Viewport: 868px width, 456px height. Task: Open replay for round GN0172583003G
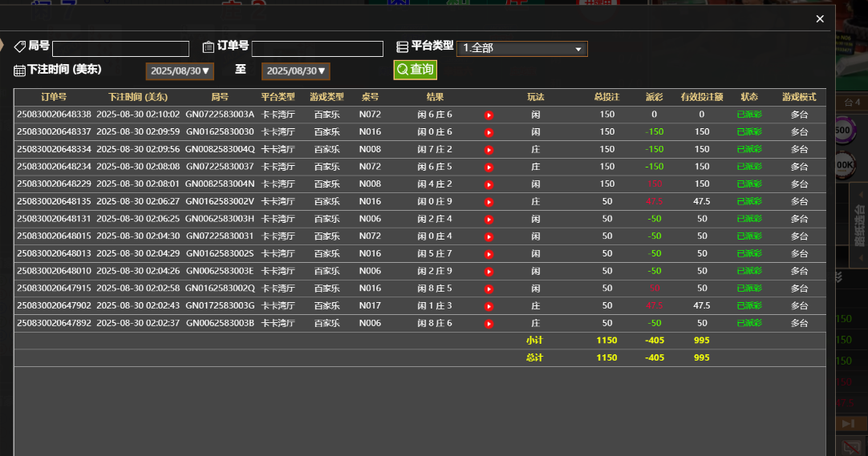[x=489, y=306]
